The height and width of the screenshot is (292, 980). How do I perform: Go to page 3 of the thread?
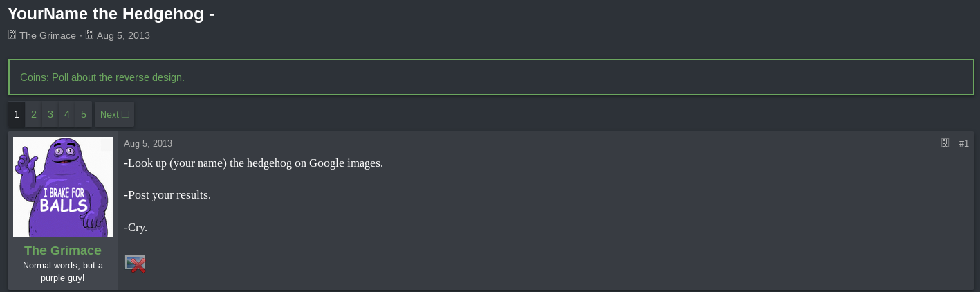pos(50,114)
